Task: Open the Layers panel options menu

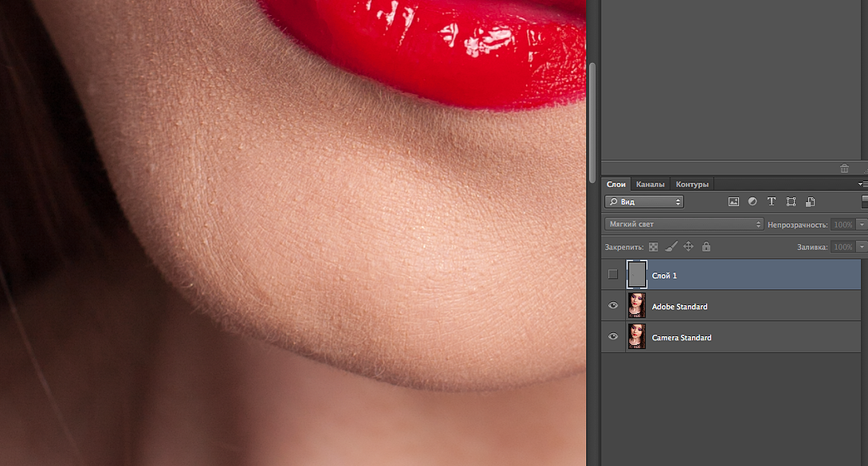Action: (862, 184)
